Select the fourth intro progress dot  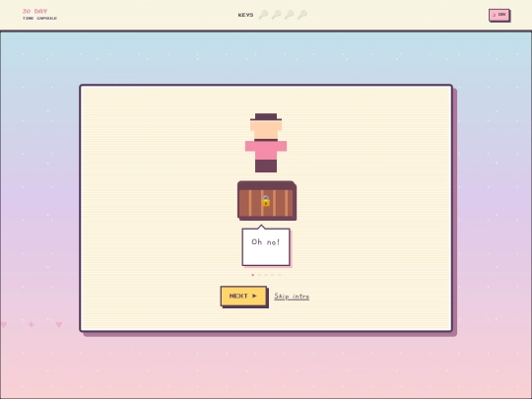click(x=273, y=275)
